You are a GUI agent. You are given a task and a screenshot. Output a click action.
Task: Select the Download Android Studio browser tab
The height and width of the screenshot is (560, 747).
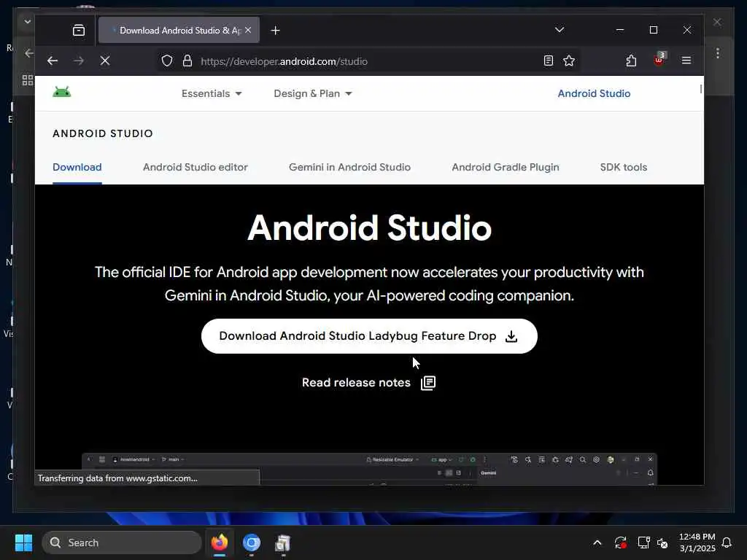tap(179, 30)
